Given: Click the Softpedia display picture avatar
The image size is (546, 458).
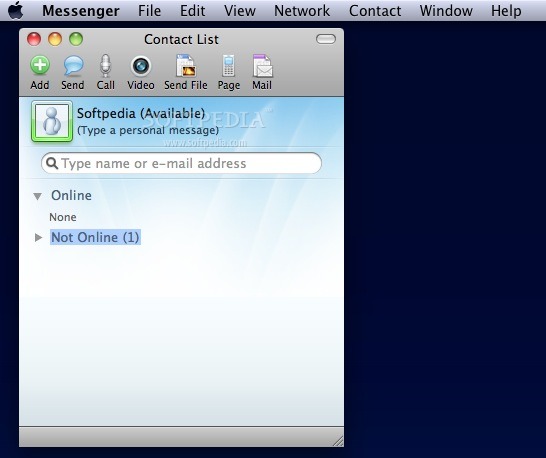Looking at the screenshot, I should click(x=52, y=121).
